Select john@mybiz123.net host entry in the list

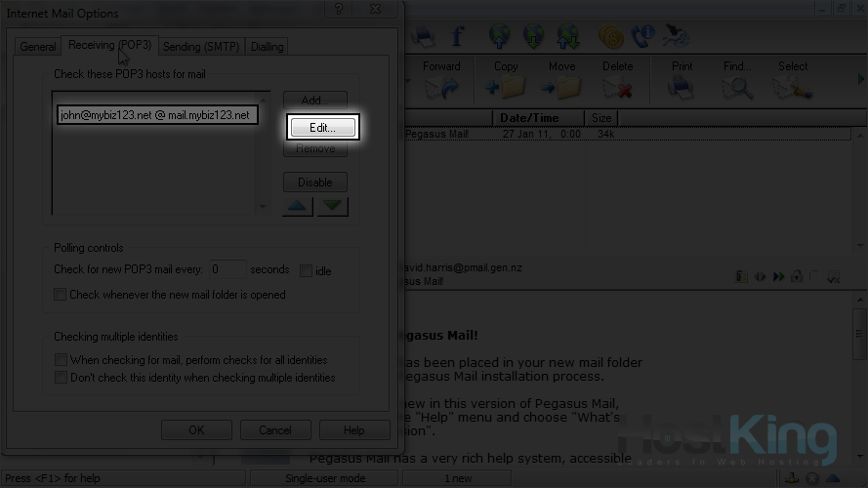click(x=156, y=115)
